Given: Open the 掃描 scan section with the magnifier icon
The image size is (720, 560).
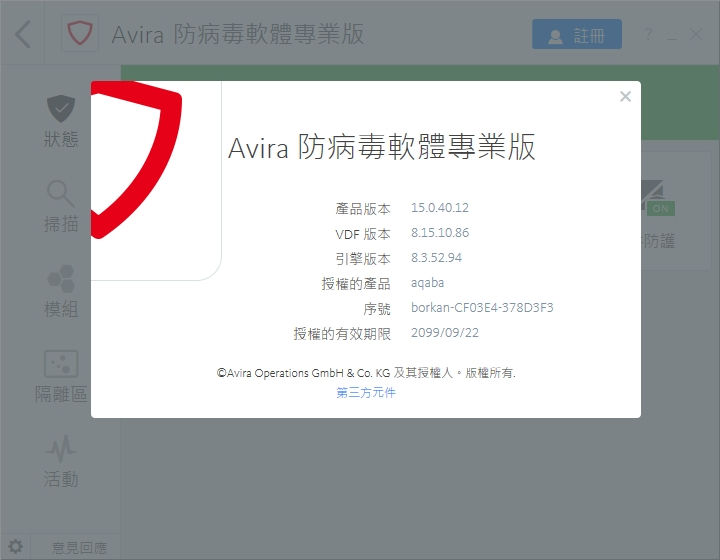Looking at the screenshot, I should coord(60,207).
